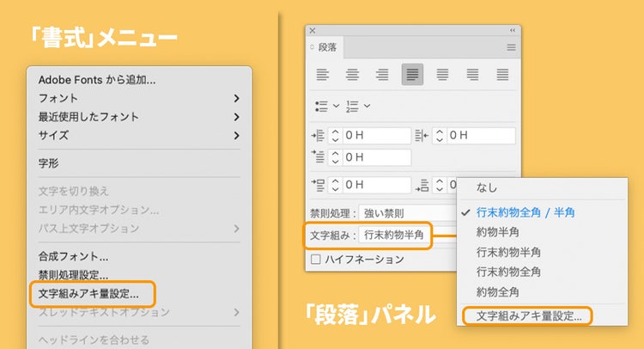Open the bullet list options arrow
644x349 pixels.
point(336,106)
